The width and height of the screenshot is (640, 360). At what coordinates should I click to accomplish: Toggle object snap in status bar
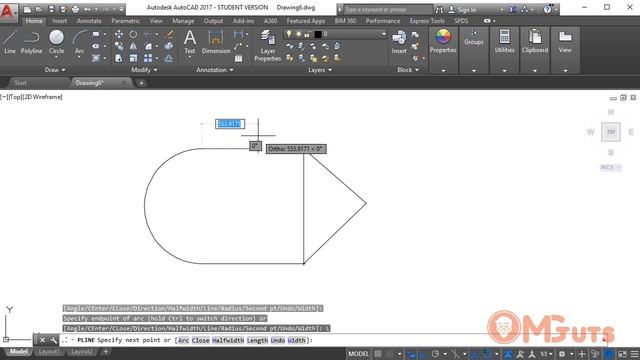click(487, 354)
